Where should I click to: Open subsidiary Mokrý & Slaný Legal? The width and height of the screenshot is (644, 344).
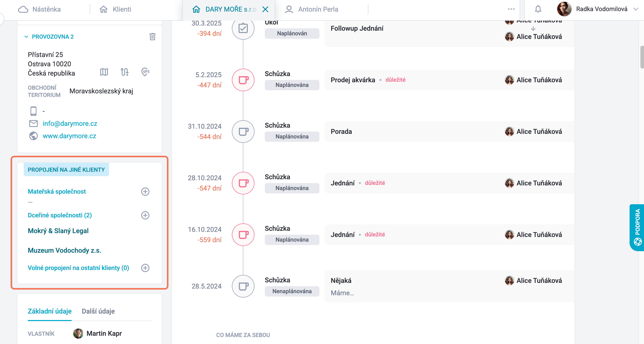[x=58, y=231]
